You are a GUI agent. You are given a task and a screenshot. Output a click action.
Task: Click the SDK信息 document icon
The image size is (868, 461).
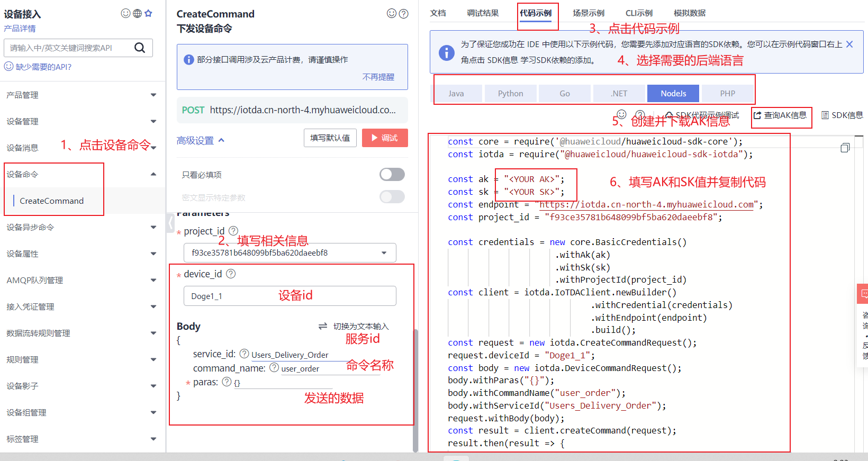[825, 115]
